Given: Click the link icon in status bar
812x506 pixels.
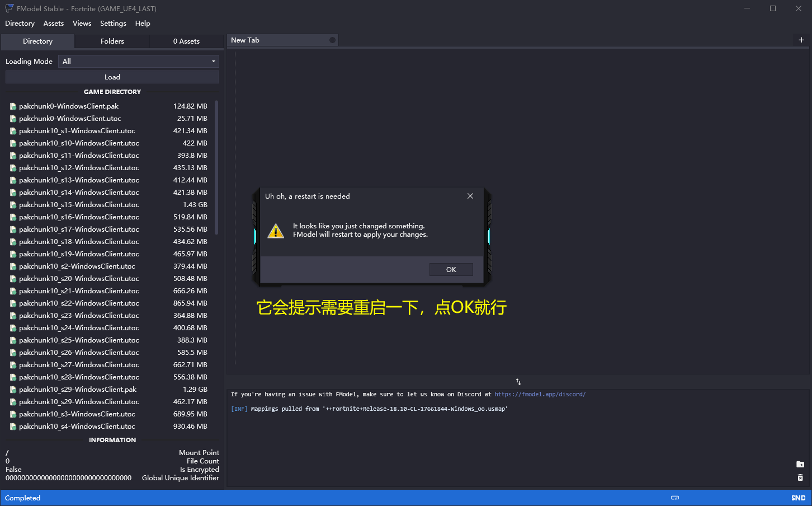Looking at the screenshot, I should coord(675,498).
